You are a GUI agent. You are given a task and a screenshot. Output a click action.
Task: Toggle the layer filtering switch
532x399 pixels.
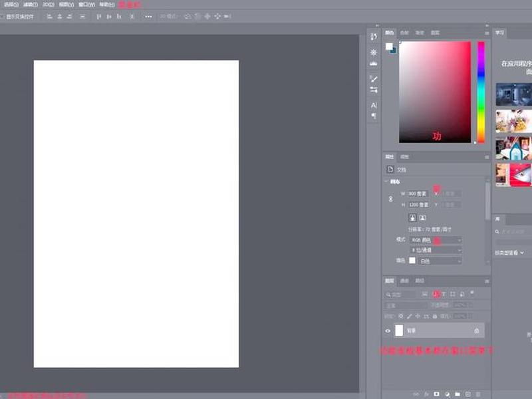(x=471, y=293)
